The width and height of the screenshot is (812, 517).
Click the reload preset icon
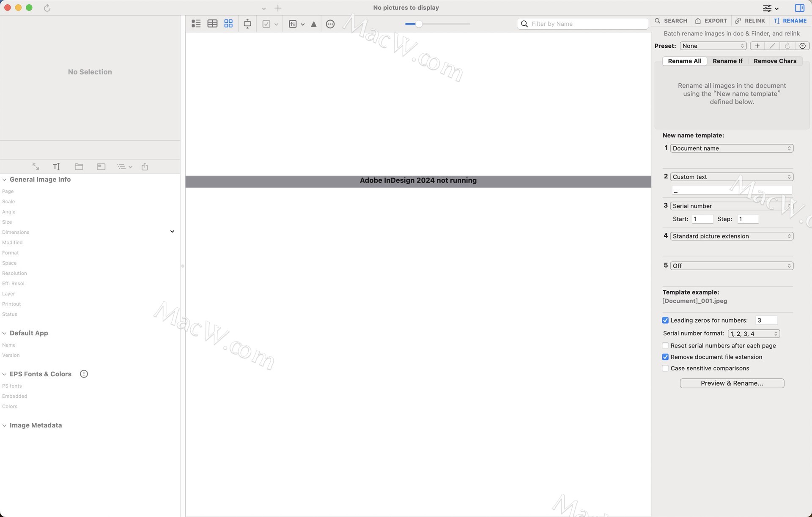click(x=787, y=46)
